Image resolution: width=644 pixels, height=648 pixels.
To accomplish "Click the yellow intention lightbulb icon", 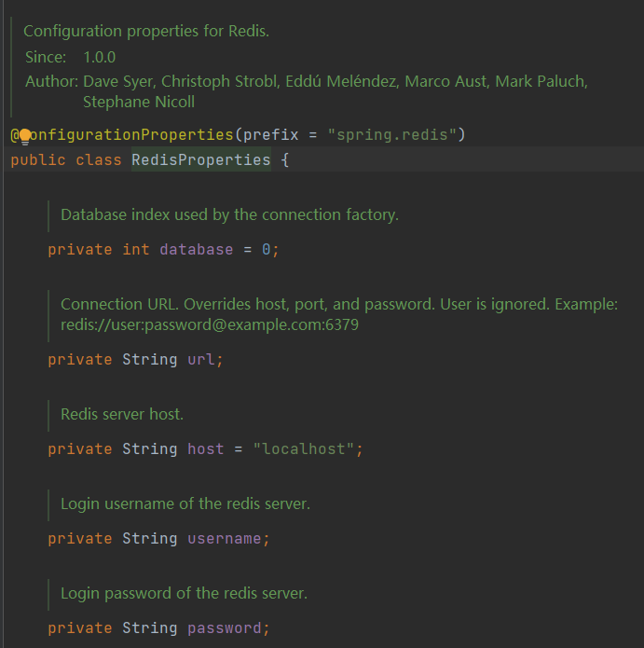I will [x=25, y=137].
